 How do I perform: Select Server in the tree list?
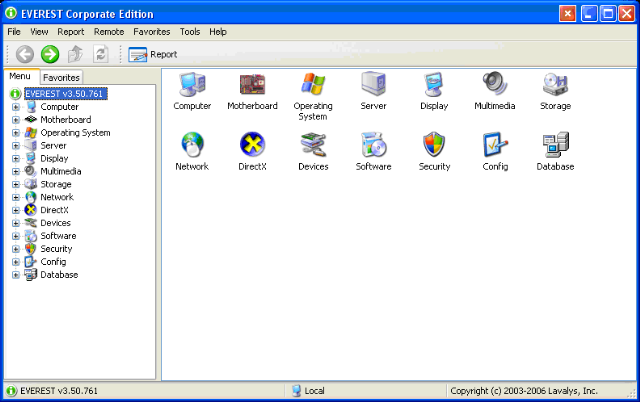(x=53, y=146)
